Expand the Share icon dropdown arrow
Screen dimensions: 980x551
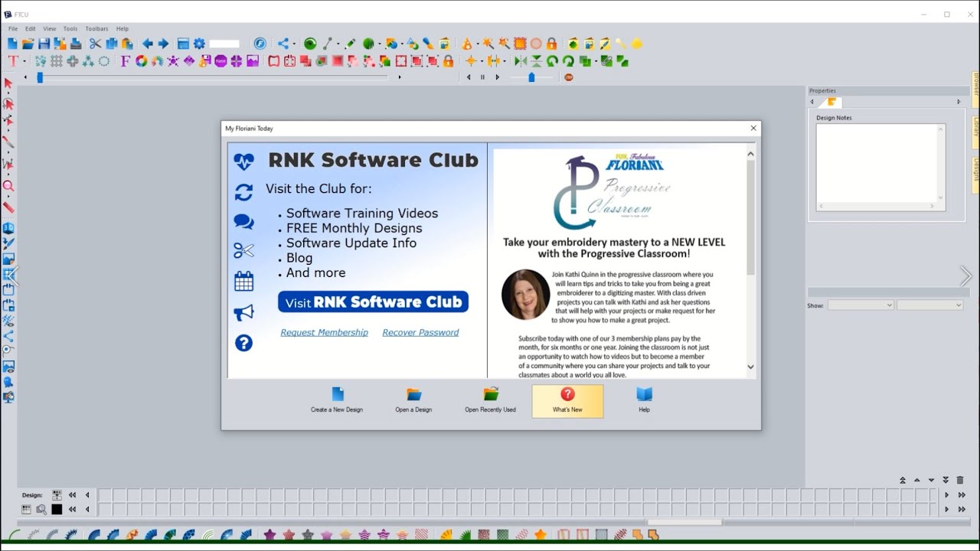pyautogui.click(x=294, y=44)
